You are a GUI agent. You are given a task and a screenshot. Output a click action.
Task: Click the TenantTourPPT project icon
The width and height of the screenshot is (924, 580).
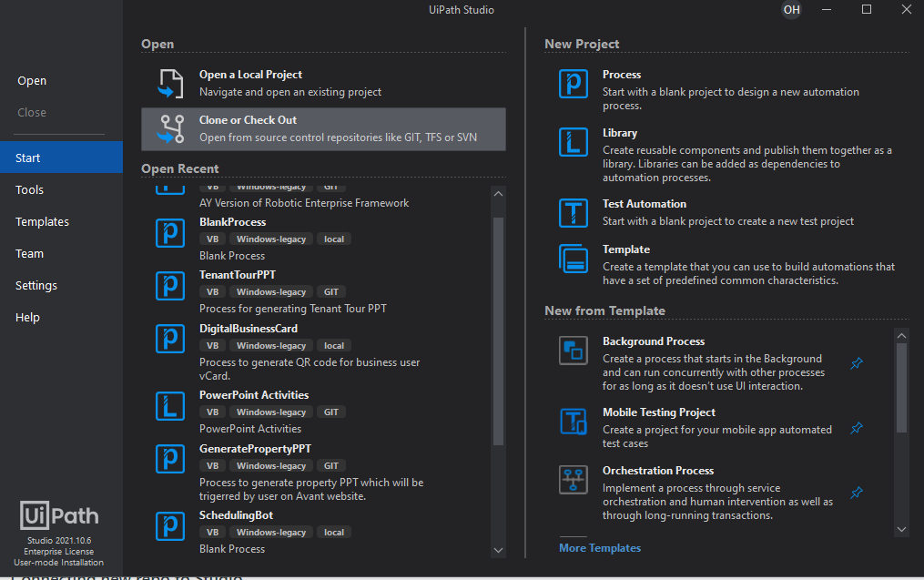[170, 286]
